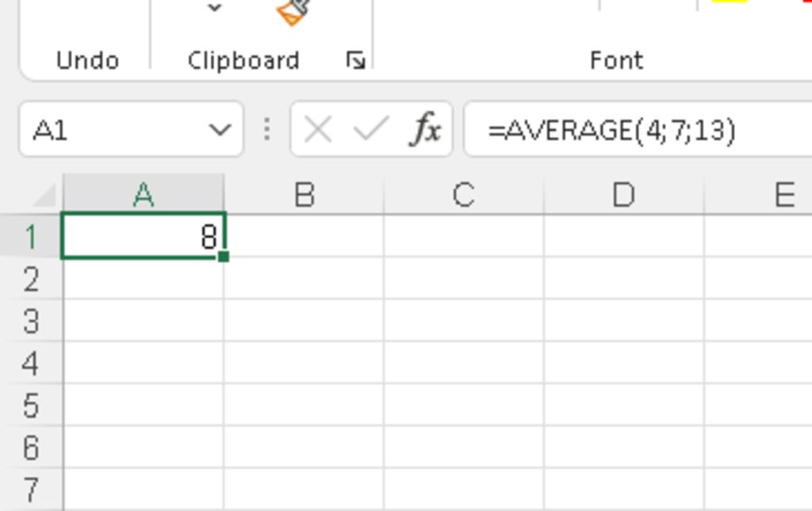Click the Cancel X in formula bar

click(318, 129)
